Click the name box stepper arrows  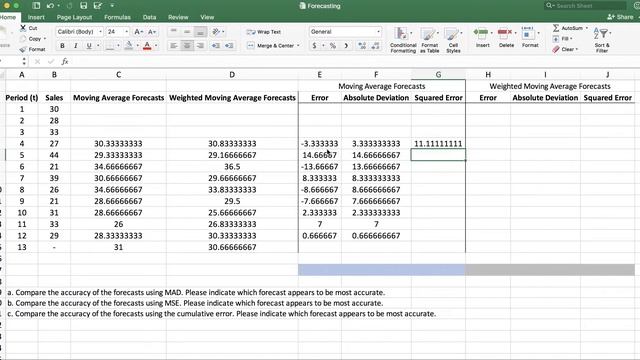[x=24, y=62]
